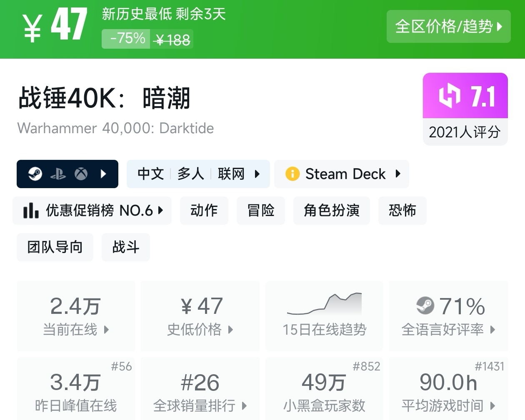
Task: Select the 多人 multiplayer label
Action: (191, 174)
